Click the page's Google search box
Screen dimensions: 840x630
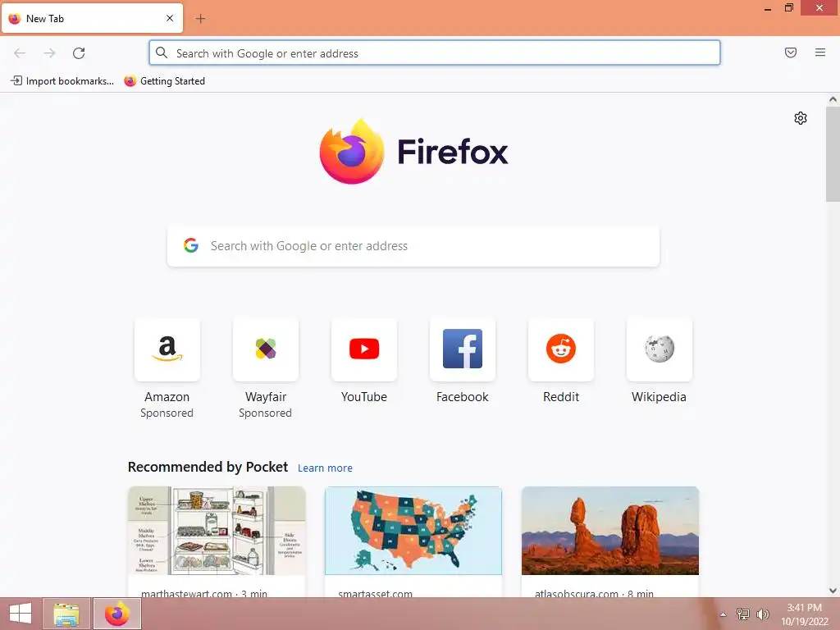pos(413,246)
